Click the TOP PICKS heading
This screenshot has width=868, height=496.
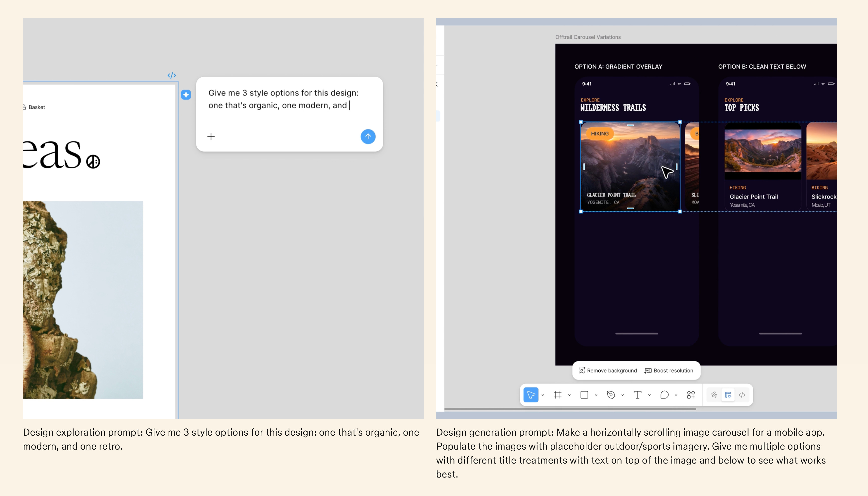742,108
